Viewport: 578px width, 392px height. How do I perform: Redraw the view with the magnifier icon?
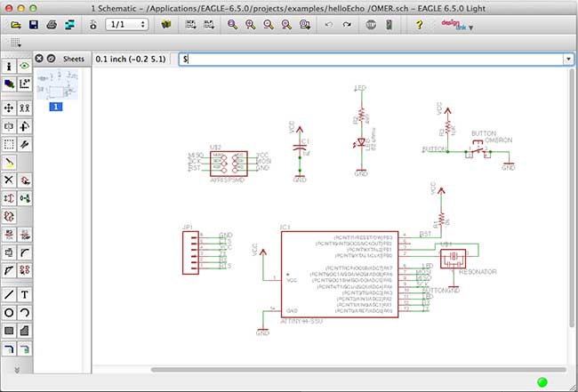tap(287, 25)
